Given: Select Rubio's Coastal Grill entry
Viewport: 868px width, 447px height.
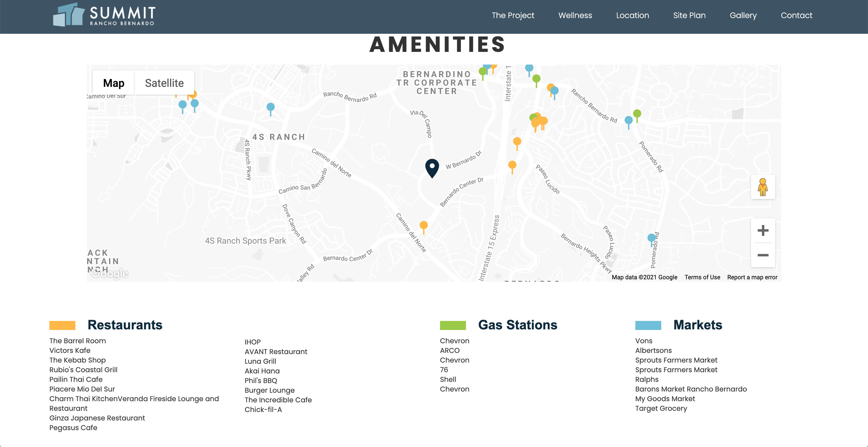Looking at the screenshot, I should 83,370.
